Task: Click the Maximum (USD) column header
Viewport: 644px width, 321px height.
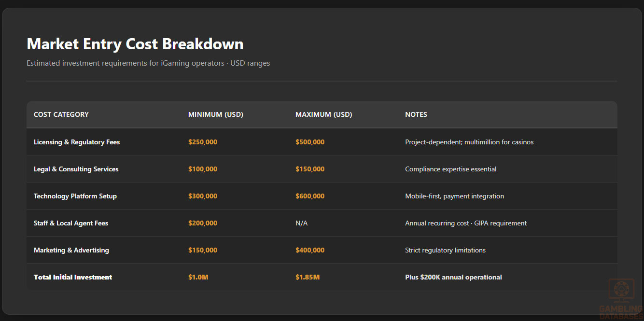Action: [x=323, y=114]
